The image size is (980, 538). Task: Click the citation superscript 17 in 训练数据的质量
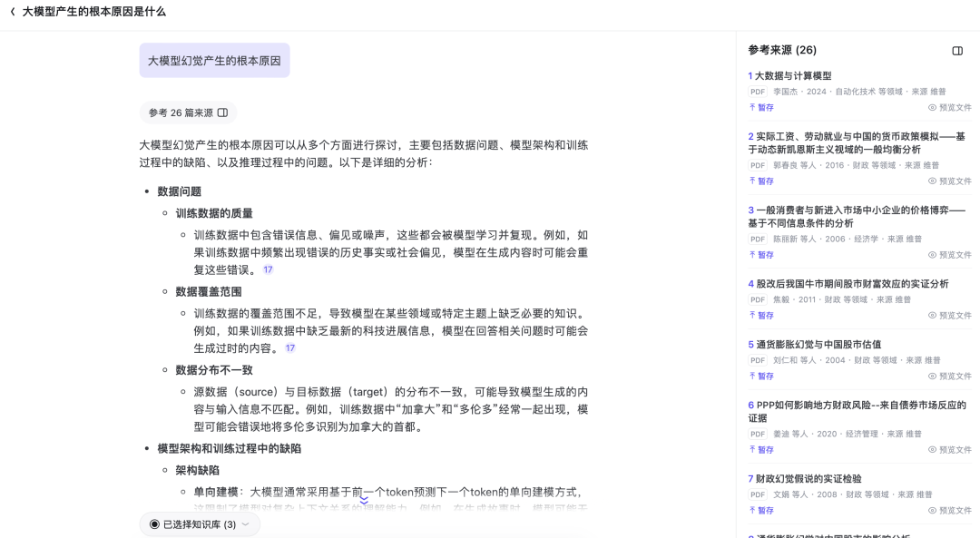click(268, 269)
